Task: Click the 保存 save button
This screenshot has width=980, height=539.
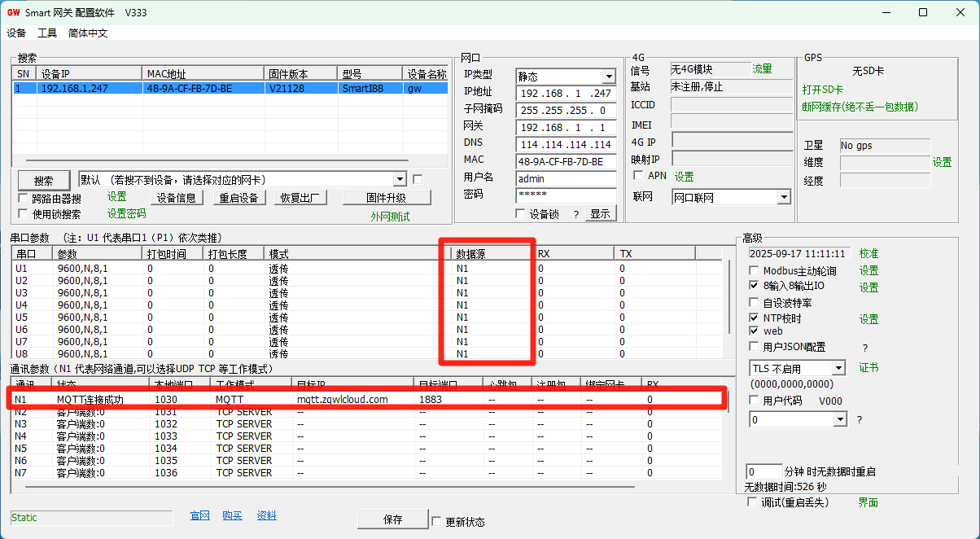Action: (392, 519)
